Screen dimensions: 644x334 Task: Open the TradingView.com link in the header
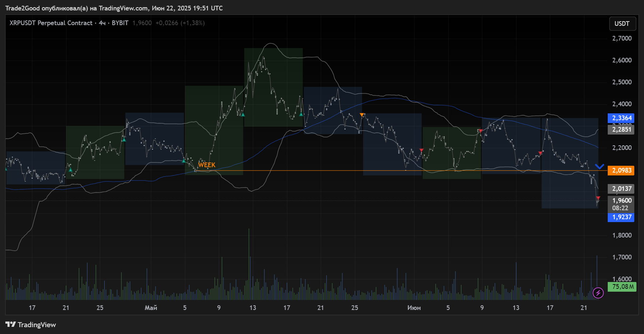pos(123,8)
